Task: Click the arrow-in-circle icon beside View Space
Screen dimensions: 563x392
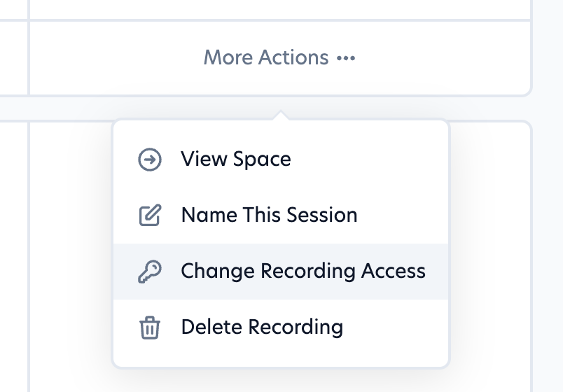Action: pyautogui.click(x=150, y=160)
